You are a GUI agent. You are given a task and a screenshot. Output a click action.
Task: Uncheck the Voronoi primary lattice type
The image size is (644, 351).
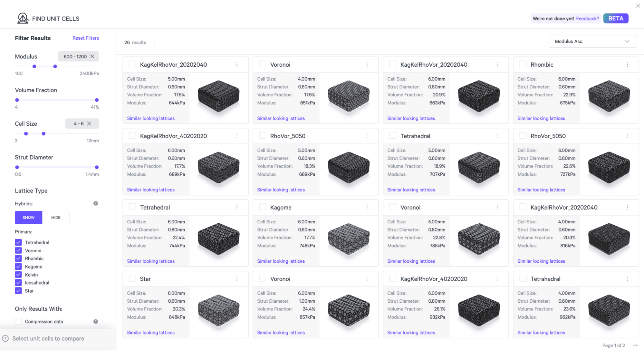18,250
